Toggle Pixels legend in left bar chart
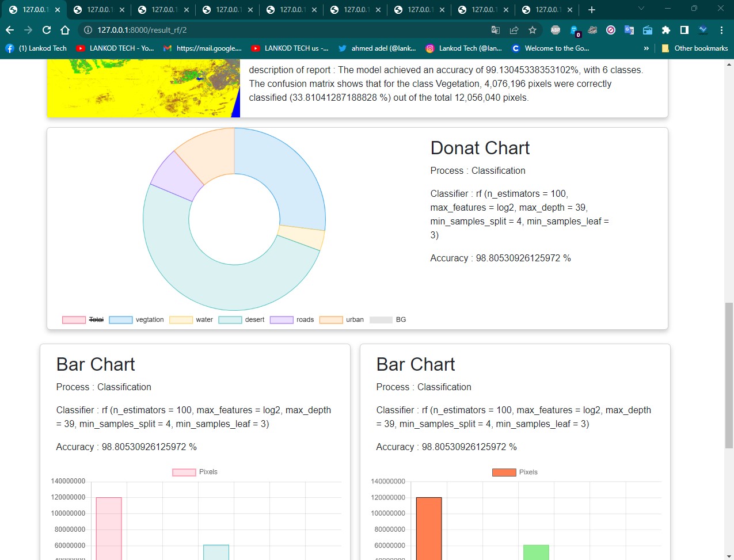Viewport: 734px width, 560px height. [x=195, y=472]
